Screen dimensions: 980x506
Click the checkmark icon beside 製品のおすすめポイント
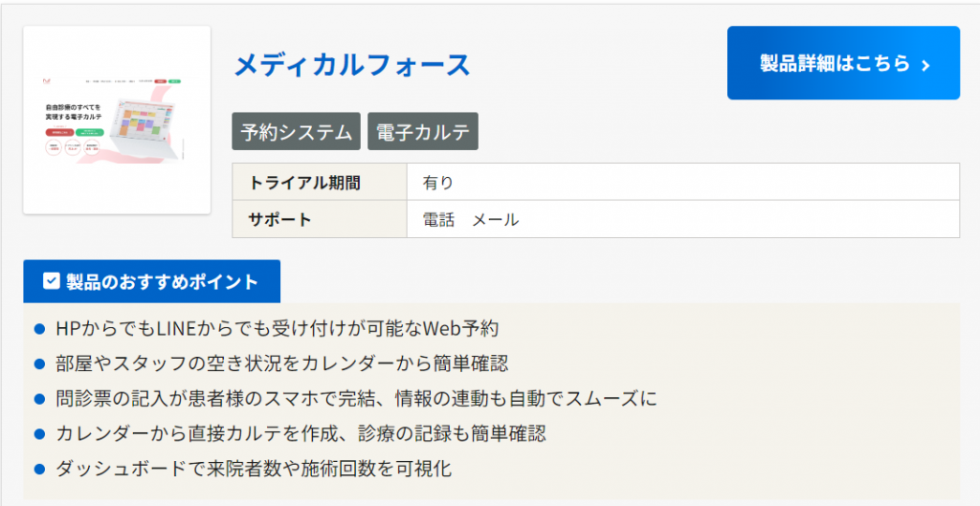[x=52, y=281]
